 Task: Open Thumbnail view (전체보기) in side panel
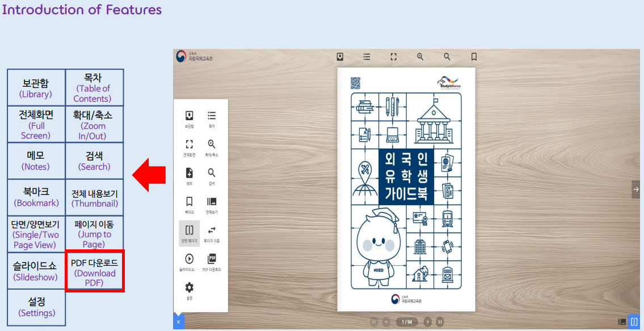[212, 202]
